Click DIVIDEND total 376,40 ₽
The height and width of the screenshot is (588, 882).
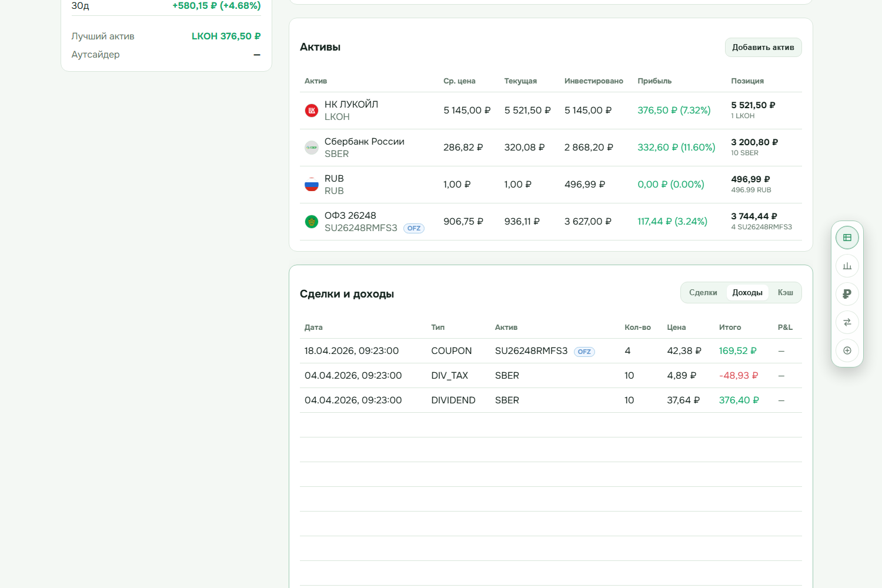[739, 400]
